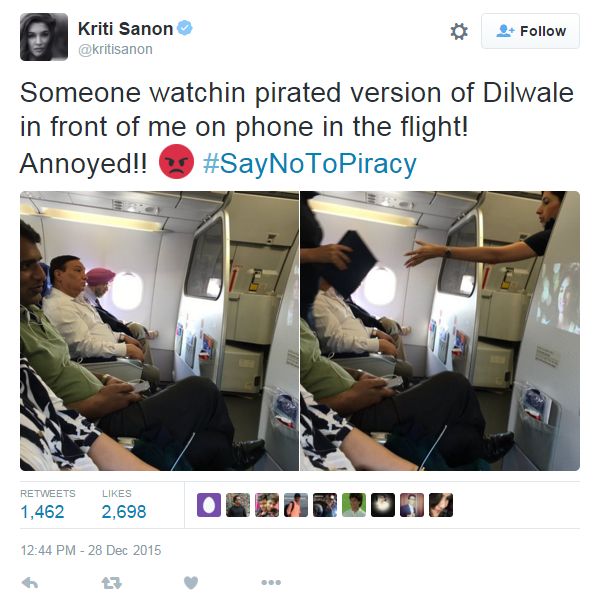Click the last liker avatar in the row
Image resolution: width=607 pixels, height=606 pixels.
(x=441, y=505)
